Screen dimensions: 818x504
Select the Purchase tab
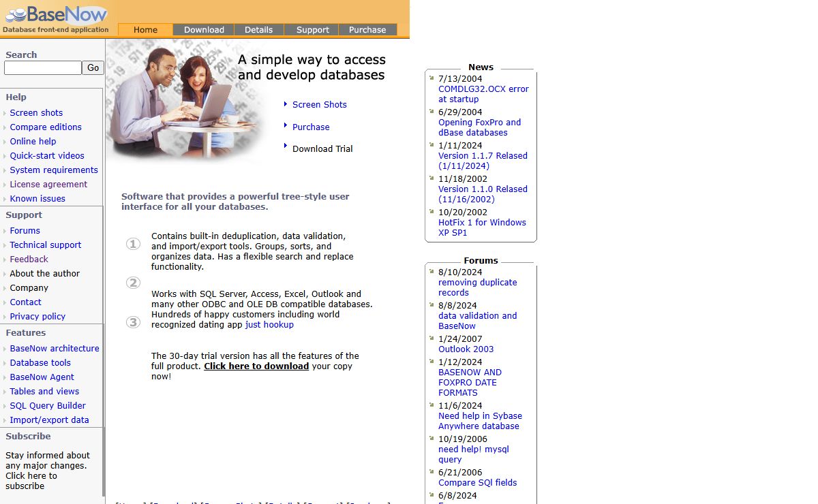[367, 29]
